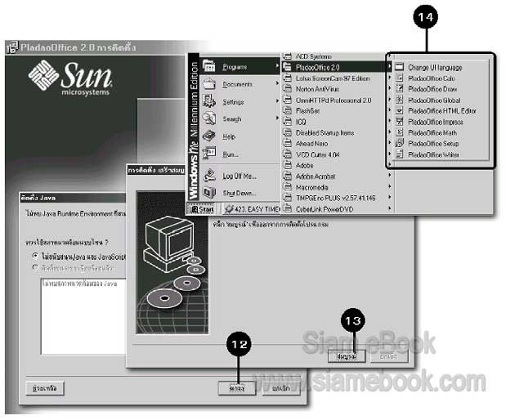The image size is (506, 420).
Task: Open the CyberLink PowerDVD group
Action: tap(338, 209)
